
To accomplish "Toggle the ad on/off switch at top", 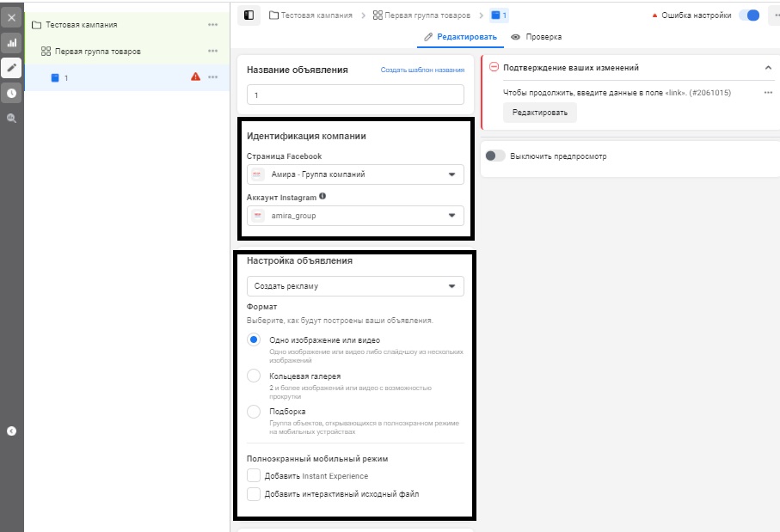I will pyautogui.click(x=749, y=15).
